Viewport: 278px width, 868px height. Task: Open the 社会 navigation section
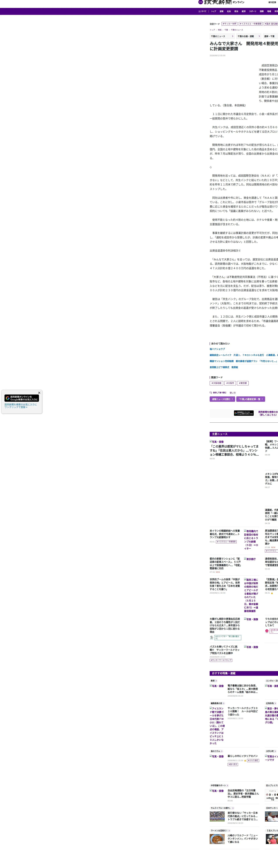coord(229,11)
